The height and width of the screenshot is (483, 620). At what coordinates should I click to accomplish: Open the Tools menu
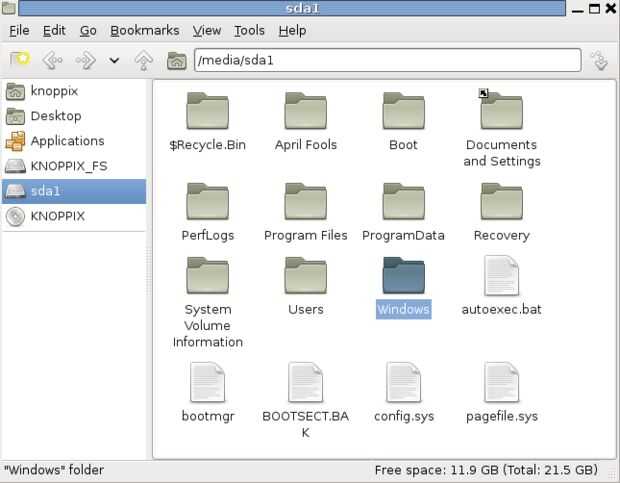click(x=249, y=30)
